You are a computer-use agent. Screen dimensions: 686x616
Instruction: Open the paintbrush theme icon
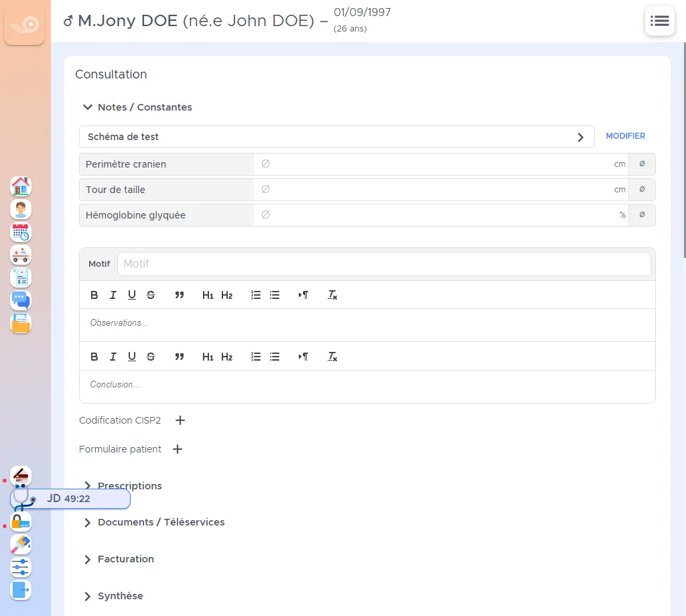pos(21,544)
